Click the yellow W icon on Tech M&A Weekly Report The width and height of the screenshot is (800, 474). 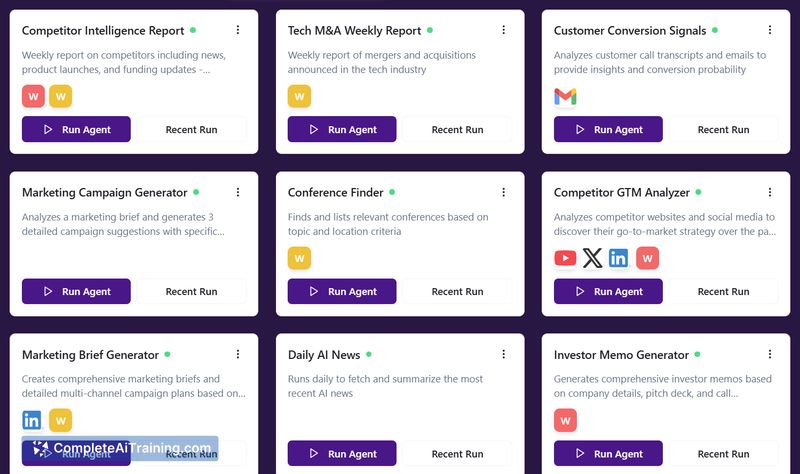pyautogui.click(x=299, y=96)
